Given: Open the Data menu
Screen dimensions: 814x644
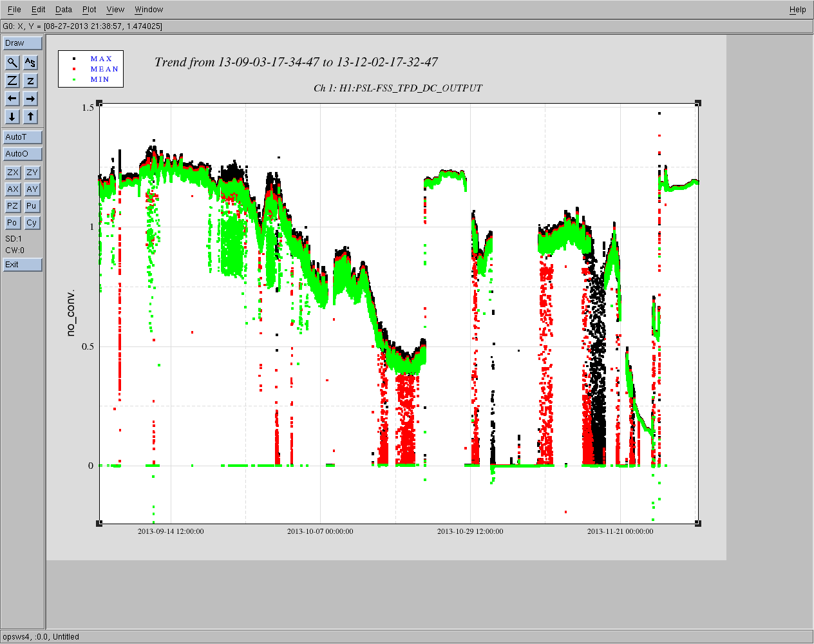Looking at the screenshot, I should 64,10.
